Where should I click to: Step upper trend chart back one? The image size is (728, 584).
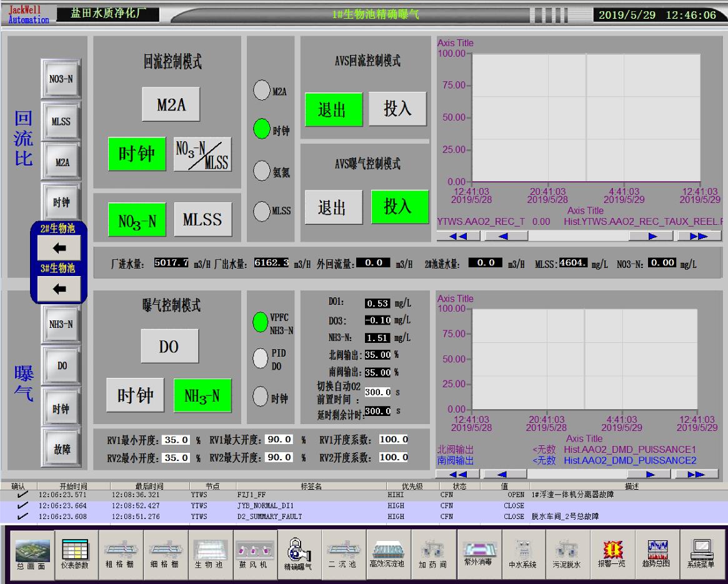click(506, 236)
